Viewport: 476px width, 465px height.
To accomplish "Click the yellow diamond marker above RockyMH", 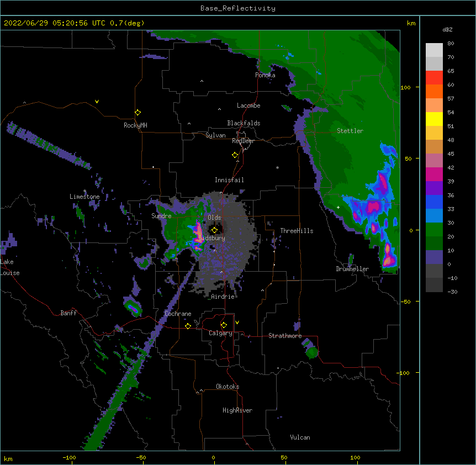I will (x=138, y=113).
